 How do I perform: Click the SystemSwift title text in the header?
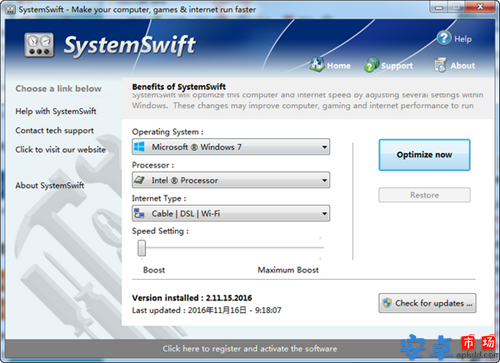129,46
